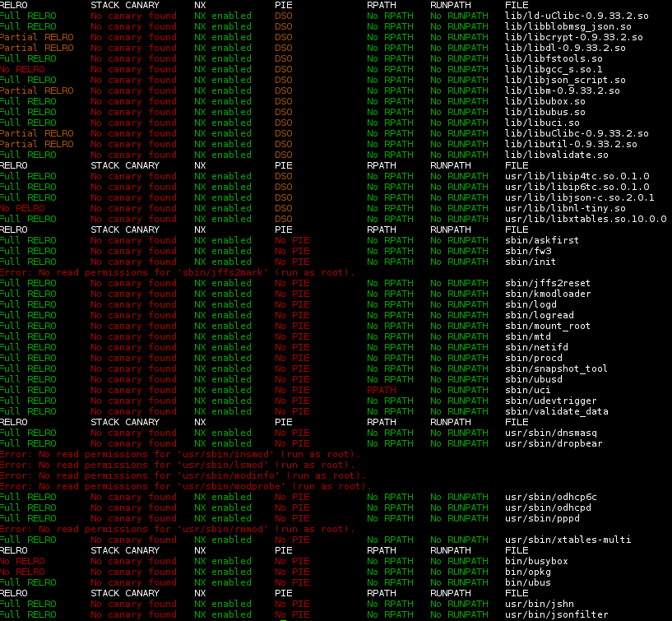Click the lib/libuci.so file entry
This screenshot has width=672, height=621.
tap(542, 123)
